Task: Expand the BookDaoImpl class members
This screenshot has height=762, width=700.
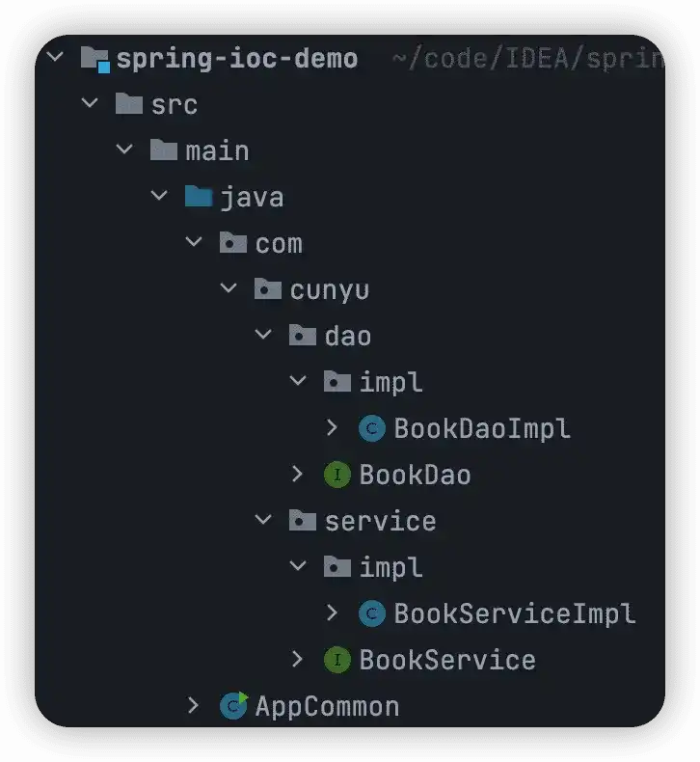Action: point(332,427)
